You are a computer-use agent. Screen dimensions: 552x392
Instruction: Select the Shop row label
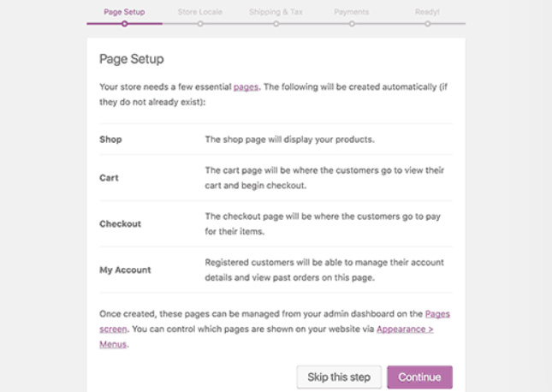pyautogui.click(x=110, y=139)
